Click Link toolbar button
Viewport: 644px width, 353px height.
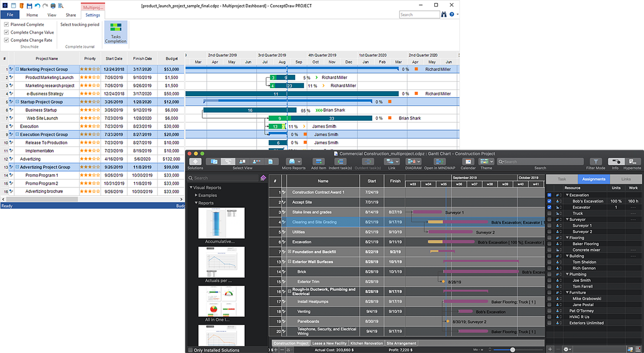391,162
